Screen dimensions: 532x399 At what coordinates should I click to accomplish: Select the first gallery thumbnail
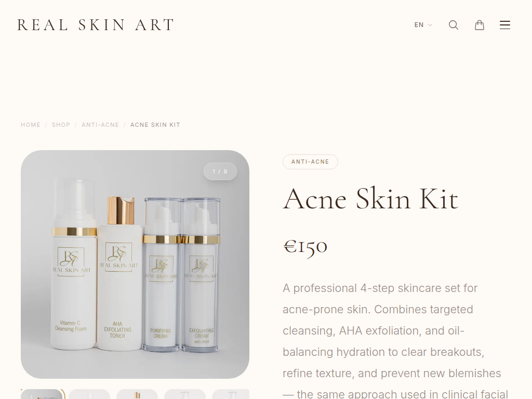tap(42, 394)
